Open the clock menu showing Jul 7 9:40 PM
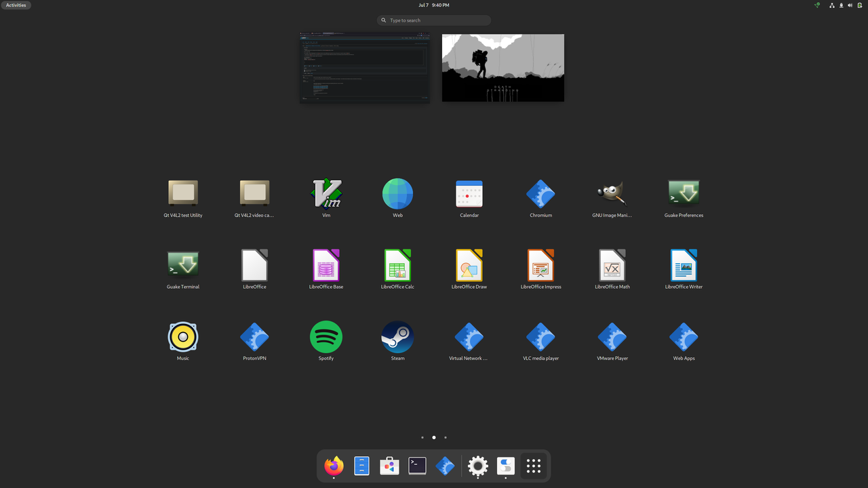Image resolution: width=868 pixels, height=488 pixels. coord(434,5)
